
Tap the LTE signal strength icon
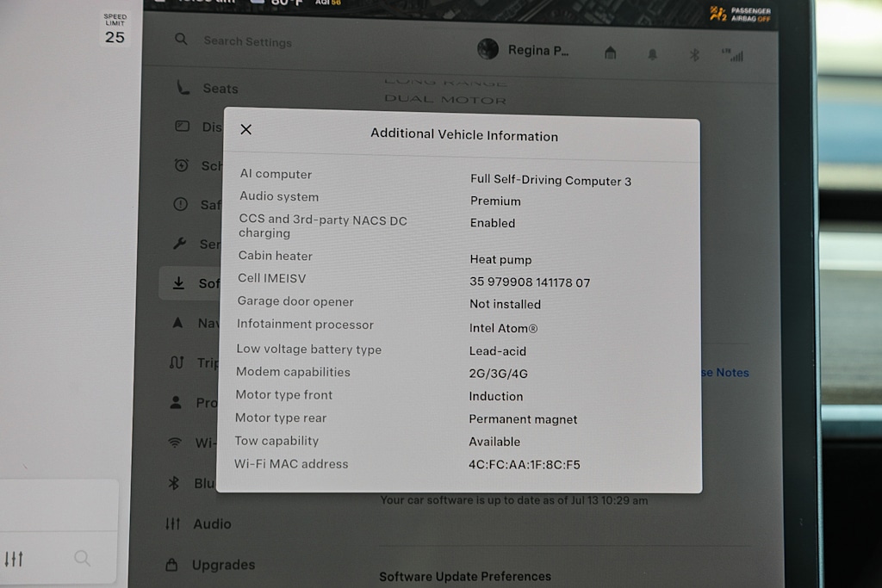tap(734, 55)
